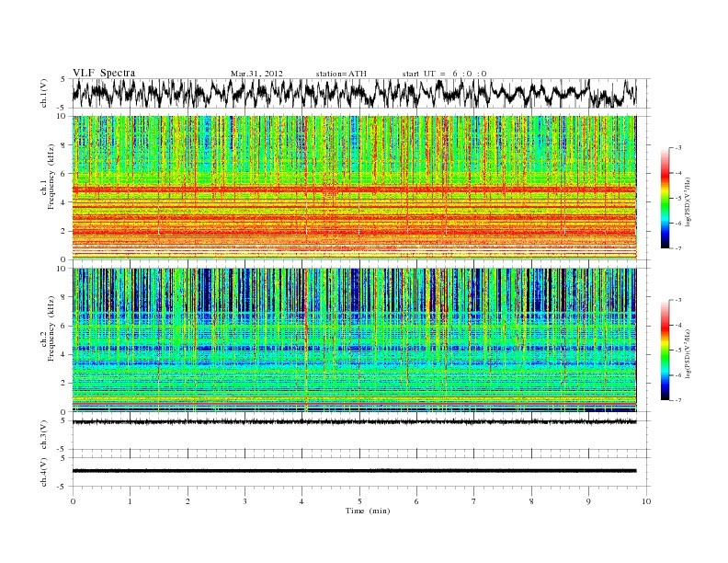Click the ch.2 spectrogram PSD color bar
This screenshot has width=728, height=563.
[x=665, y=350]
